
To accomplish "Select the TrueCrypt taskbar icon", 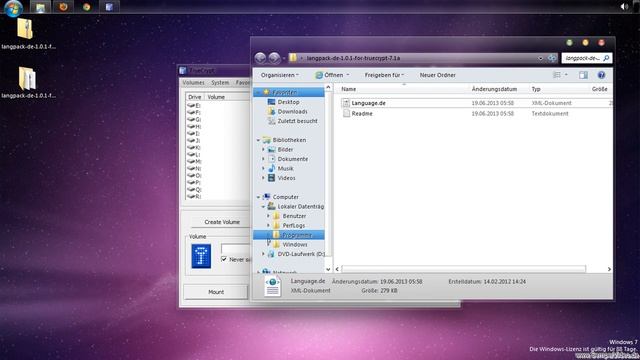I will pos(109,7).
